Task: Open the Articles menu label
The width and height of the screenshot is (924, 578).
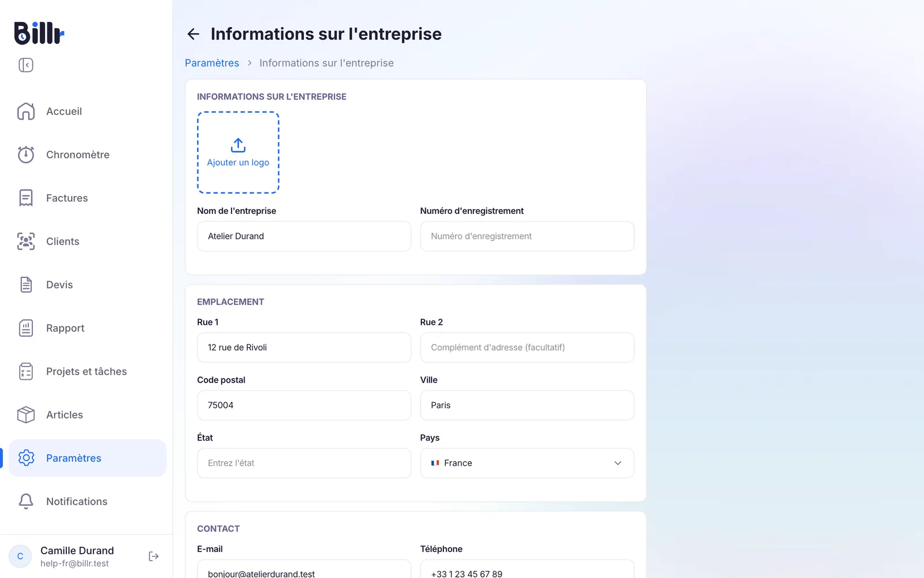Action: coord(65,415)
